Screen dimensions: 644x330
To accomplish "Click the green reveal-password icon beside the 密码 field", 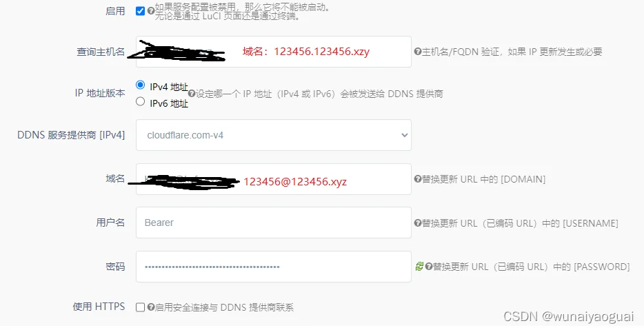I will tap(419, 267).
